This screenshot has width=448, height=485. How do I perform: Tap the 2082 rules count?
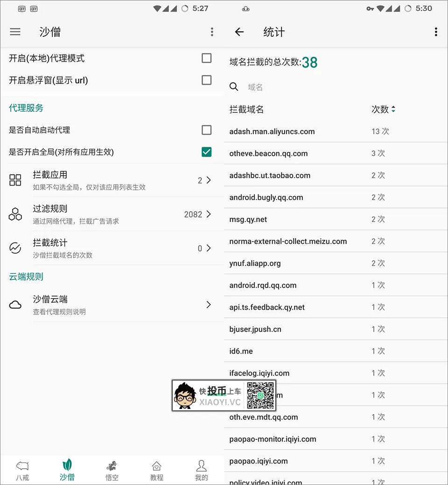point(193,214)
